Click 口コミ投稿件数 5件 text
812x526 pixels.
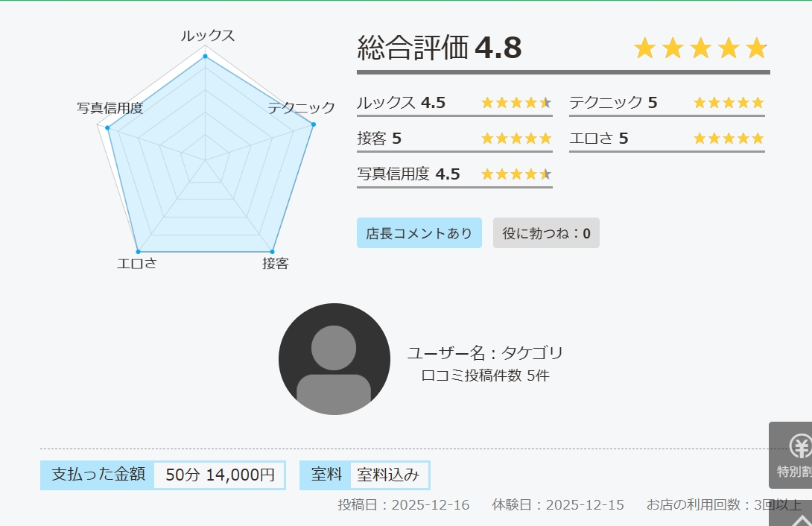(x=485, y=376)
